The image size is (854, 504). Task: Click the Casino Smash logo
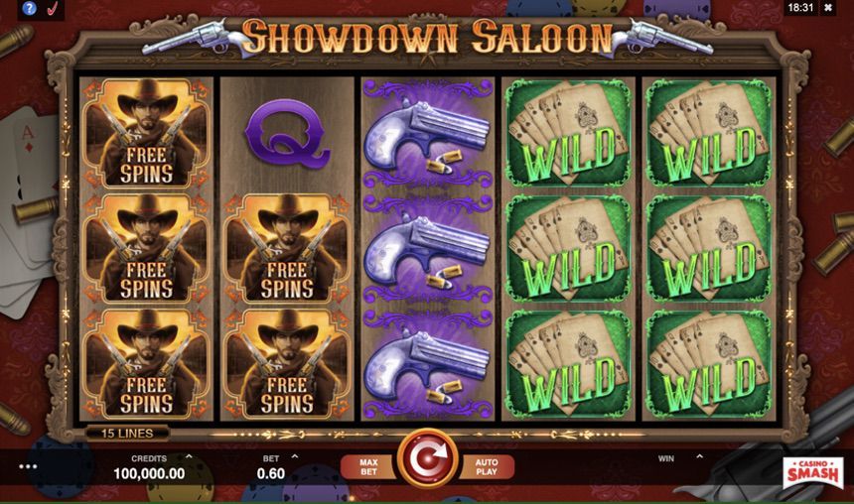[x=812, y=472]
